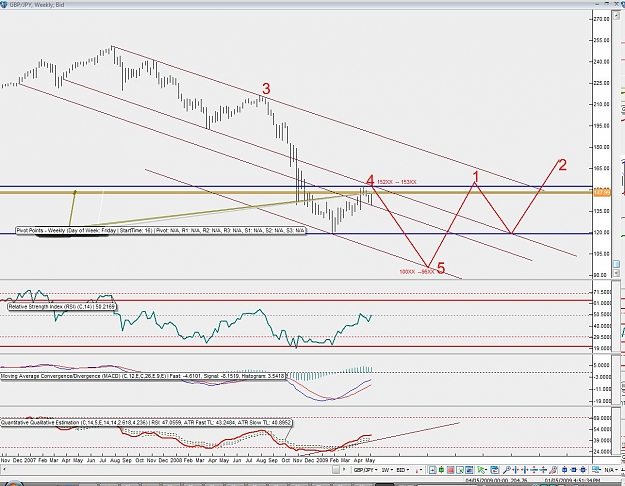Click the red wave label 2
Image resolution: width=625 pixels, height=486 pixels.
click(x=562, y=165)
